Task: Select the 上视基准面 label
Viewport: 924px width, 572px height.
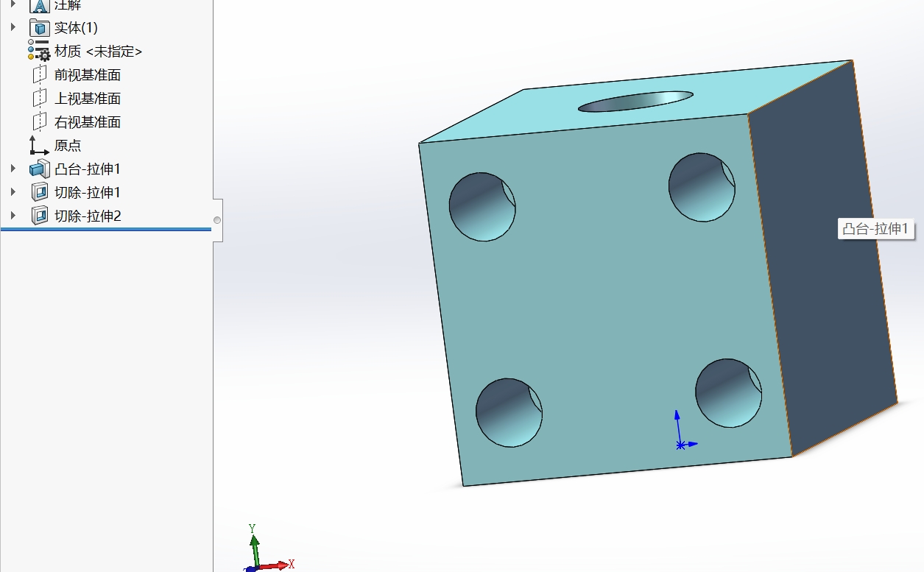Action: [x=88, y=99]
